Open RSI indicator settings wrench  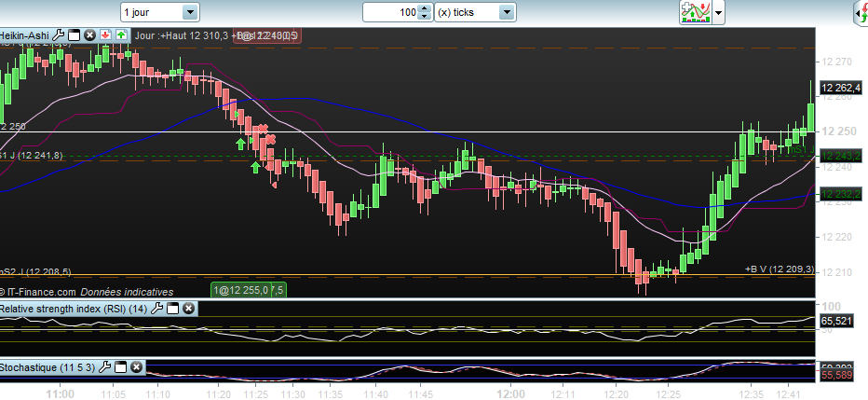pos(157,309)
